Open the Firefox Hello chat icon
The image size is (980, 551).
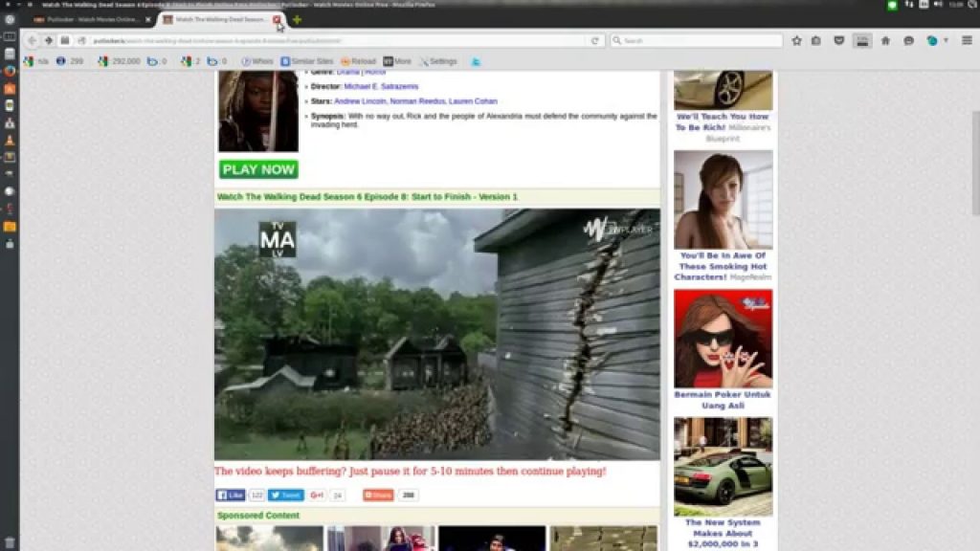coord(908,40)
